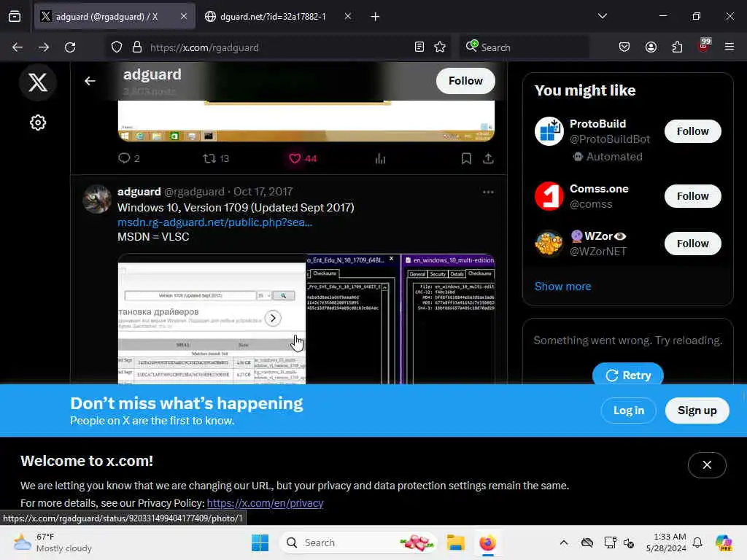
Task: Open the uBlock extension icon with 99 badge
Action: point(704,46)
